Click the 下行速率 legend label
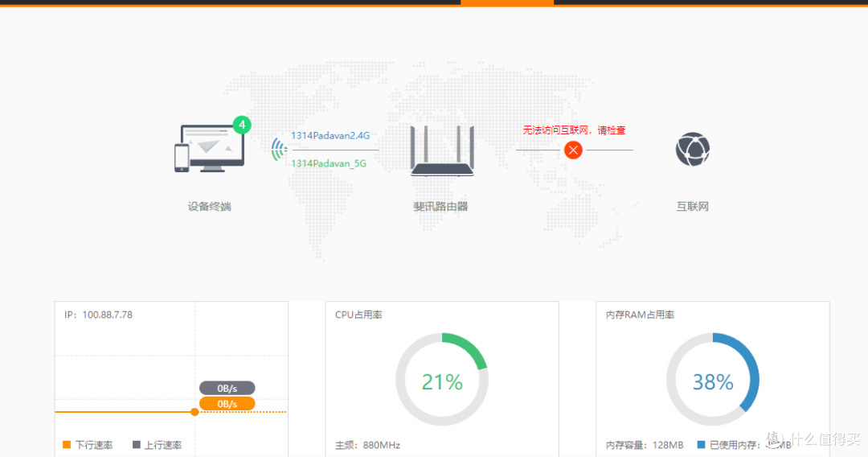This screenshot has width=868, height=457. coord(94,445)
